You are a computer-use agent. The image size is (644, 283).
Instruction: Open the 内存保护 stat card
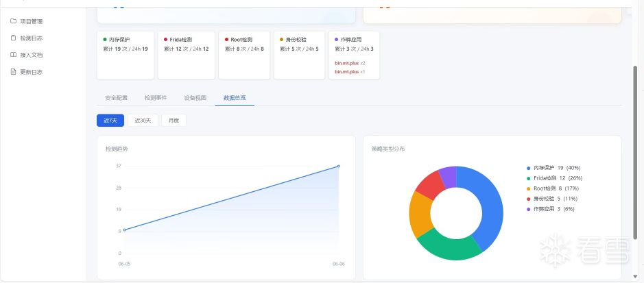pos(126,56)
